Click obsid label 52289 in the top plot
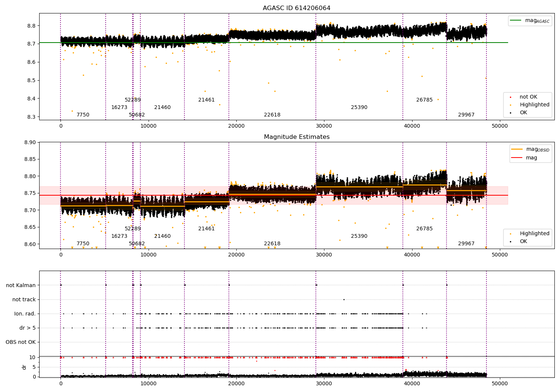Viewport: 560px width, 392px height. tap(133, 100)
